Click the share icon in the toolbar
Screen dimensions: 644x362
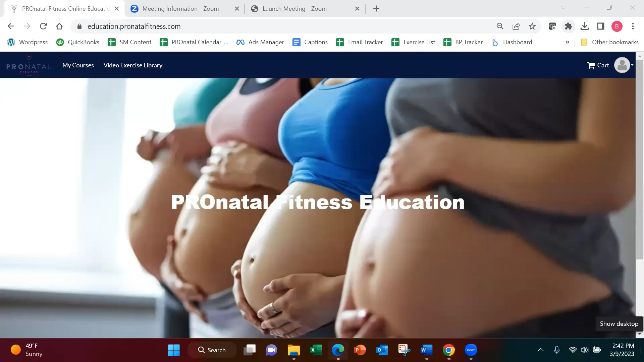coord(516,26)
